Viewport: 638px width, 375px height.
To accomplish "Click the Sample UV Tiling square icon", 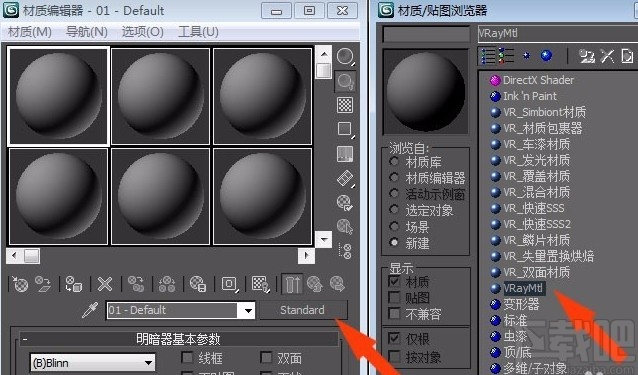I will 345,129.
